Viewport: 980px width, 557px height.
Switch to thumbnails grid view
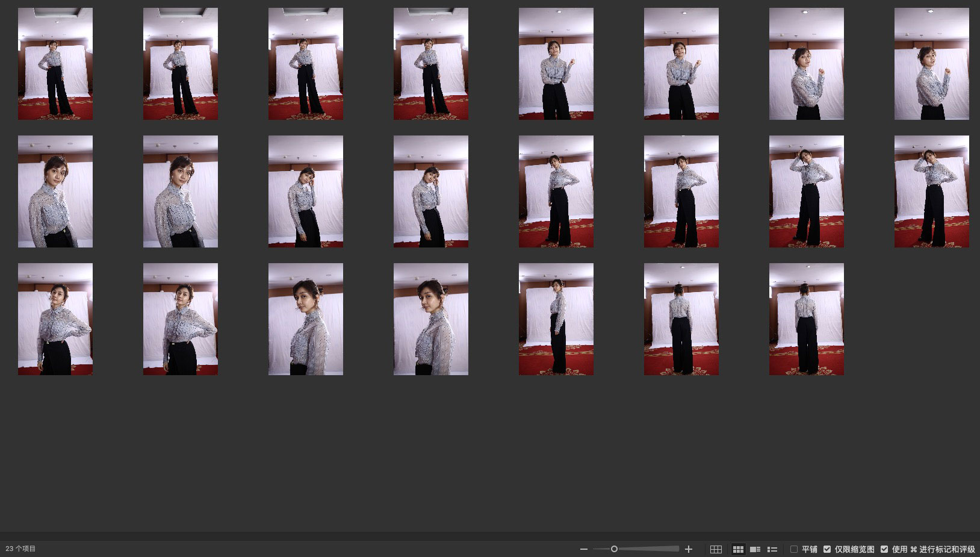pyautogui.click(x=738, y=549)
